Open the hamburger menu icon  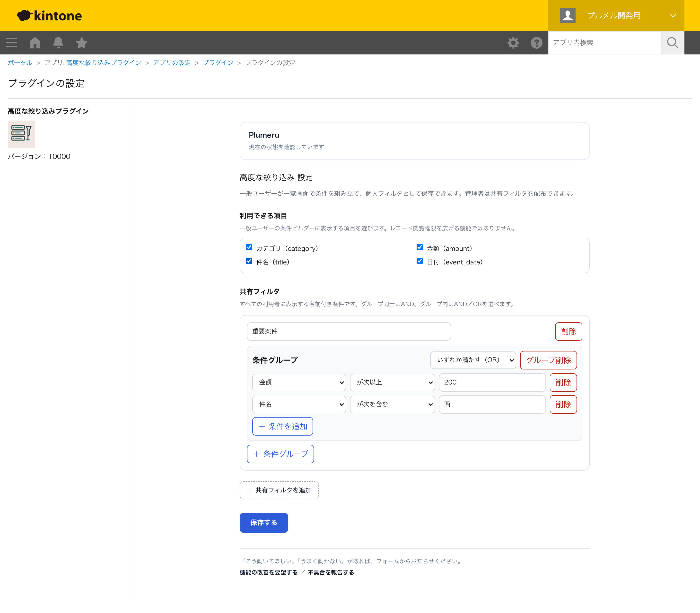pos(12,43)
